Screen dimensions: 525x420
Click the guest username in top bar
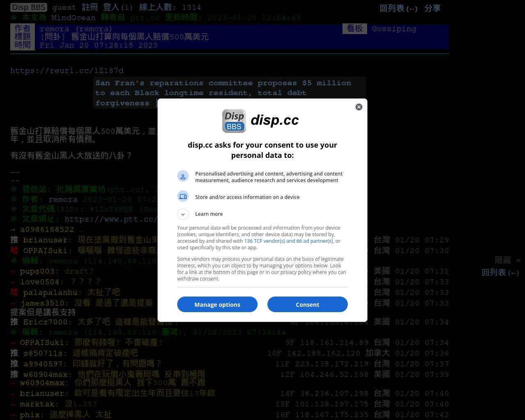click(x=64, y=7)
